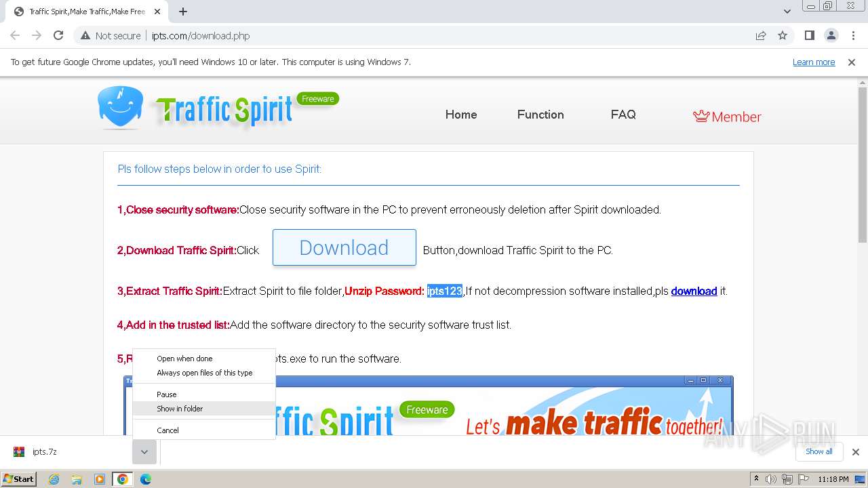Screen dimensions: 868x488
Task: Open the Function page
Action: [540, 115]
